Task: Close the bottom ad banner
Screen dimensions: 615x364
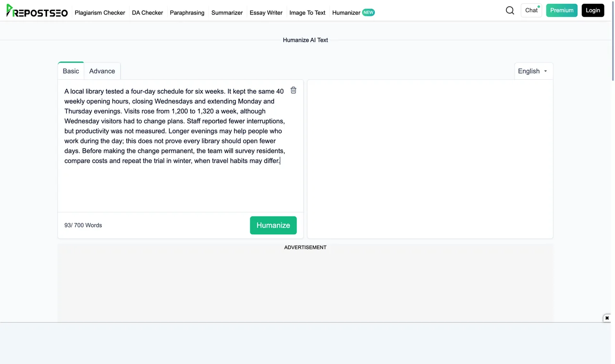Action: (x=607, y=318)
